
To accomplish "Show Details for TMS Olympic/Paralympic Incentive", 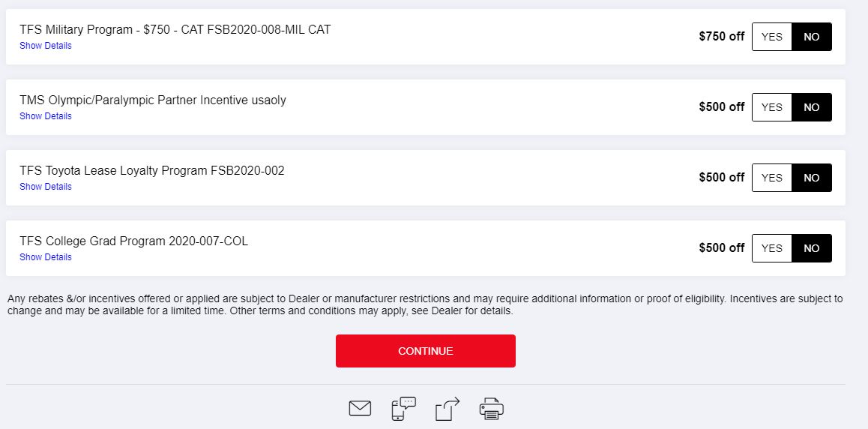I will [x=46, y=116].
